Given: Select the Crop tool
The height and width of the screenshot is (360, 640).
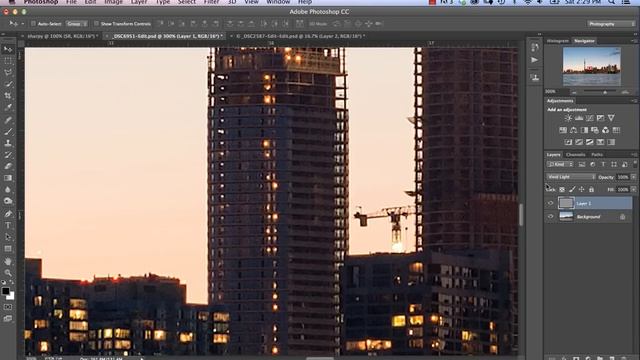Looking at the screenshot, I should coord(8,96).
